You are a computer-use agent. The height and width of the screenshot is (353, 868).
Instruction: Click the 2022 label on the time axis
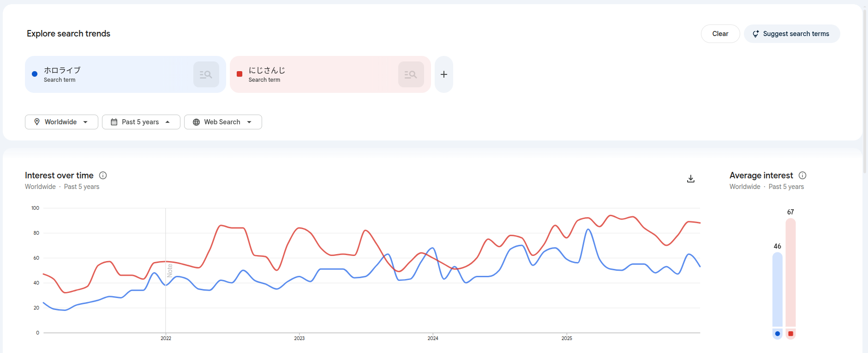tap(166, 338)
